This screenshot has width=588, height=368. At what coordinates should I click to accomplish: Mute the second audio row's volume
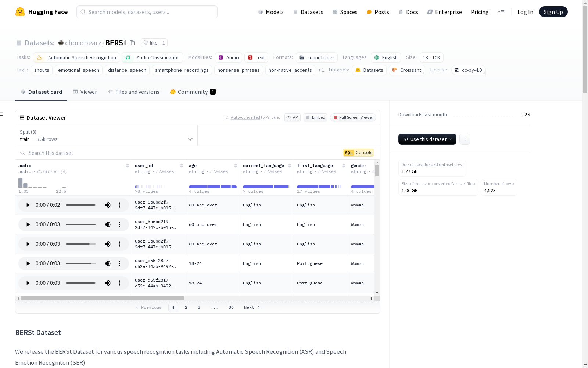click(108, 224)
